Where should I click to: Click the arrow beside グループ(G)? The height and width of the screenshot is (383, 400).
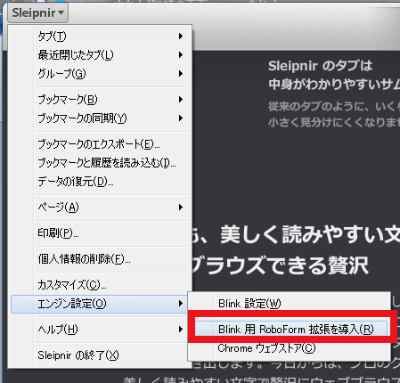(180, 73)
